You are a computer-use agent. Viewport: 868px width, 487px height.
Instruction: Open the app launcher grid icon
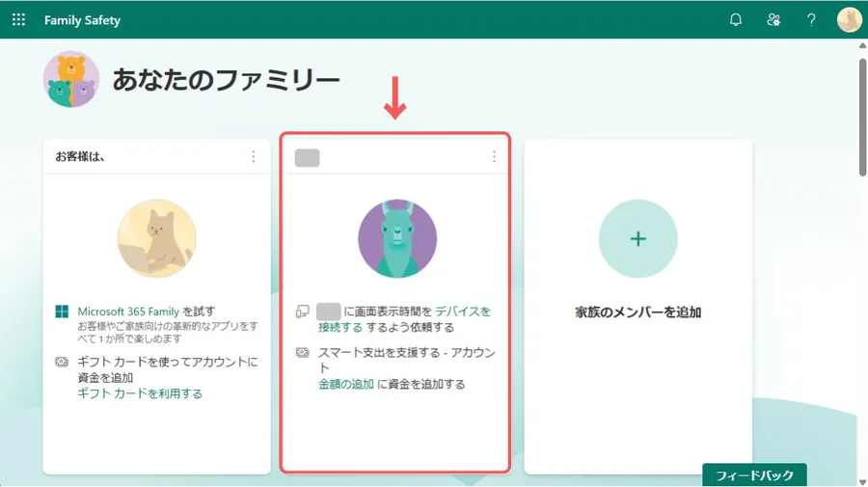click(19, 19)
